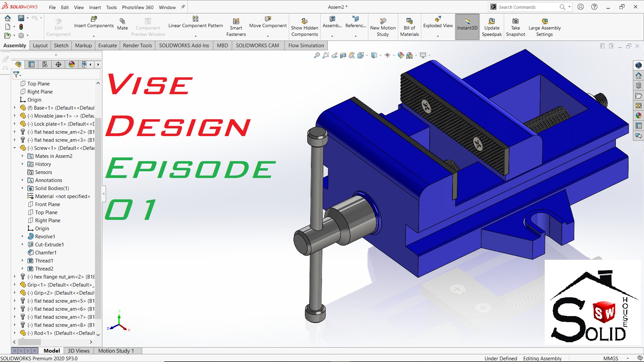Screen dimensions: 644x362
Task: Switch to the Evaluate tab
Action: pyautogui.click(x=108, y=46)
